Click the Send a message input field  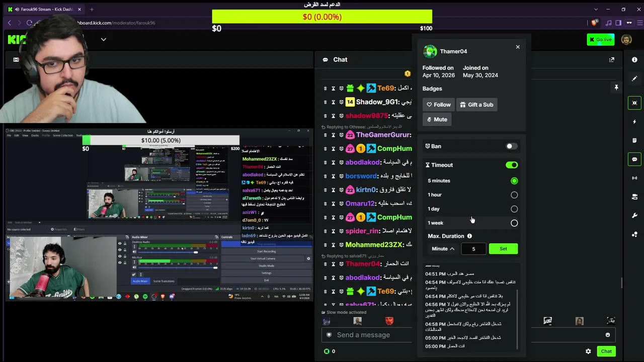468,335
